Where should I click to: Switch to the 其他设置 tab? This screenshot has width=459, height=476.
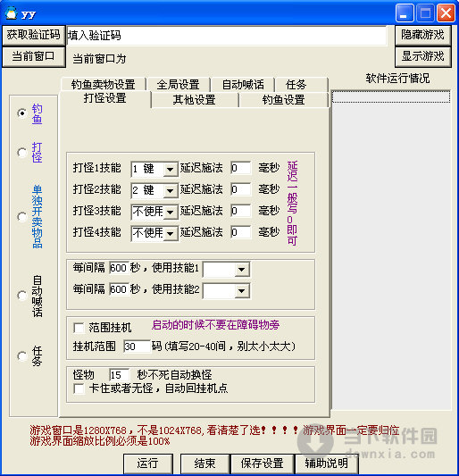coord(195,100)
